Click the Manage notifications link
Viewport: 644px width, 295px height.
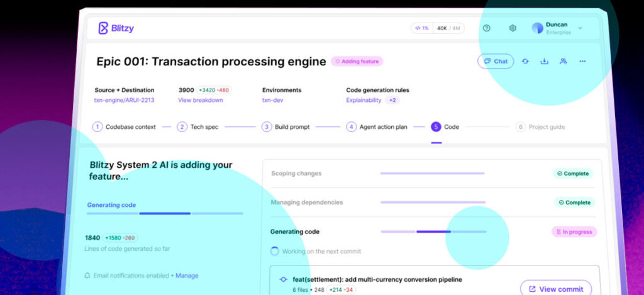(x=187, y=276)
